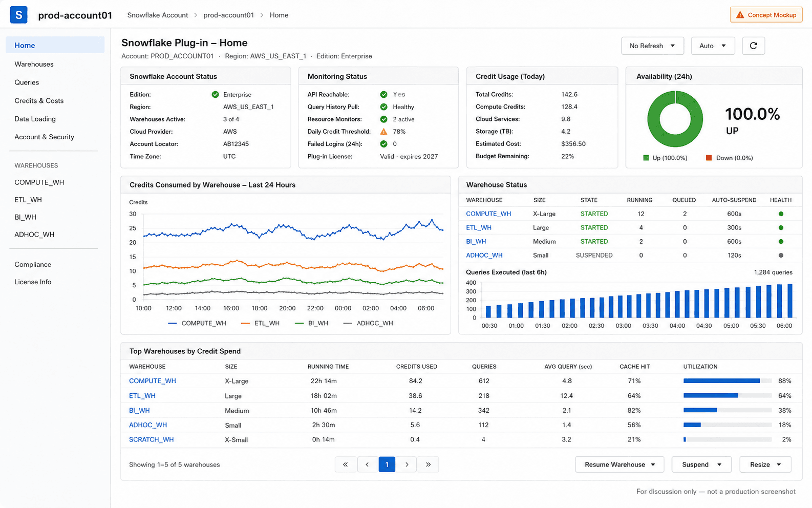Toggle BI_WH series in chart legend

311,323
